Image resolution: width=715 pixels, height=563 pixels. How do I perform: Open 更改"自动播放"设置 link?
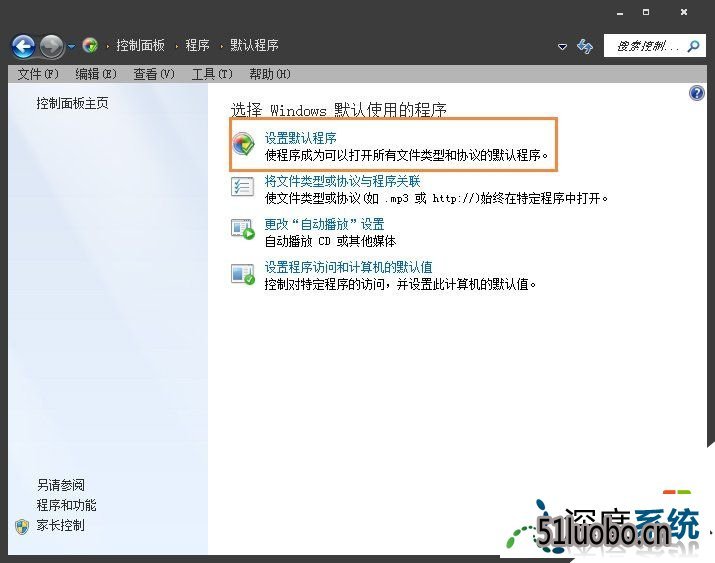[x=324, y=224]
